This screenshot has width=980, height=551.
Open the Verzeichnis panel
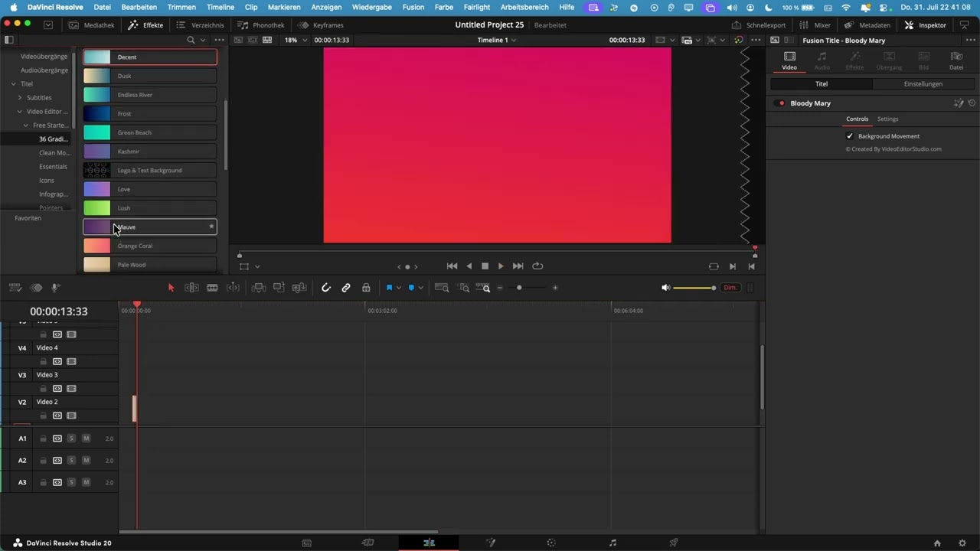coord(200,25)
